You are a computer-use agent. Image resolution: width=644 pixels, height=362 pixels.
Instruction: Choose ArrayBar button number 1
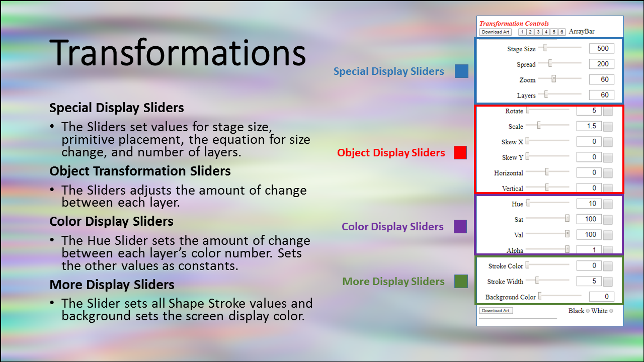tap(522, 32)
